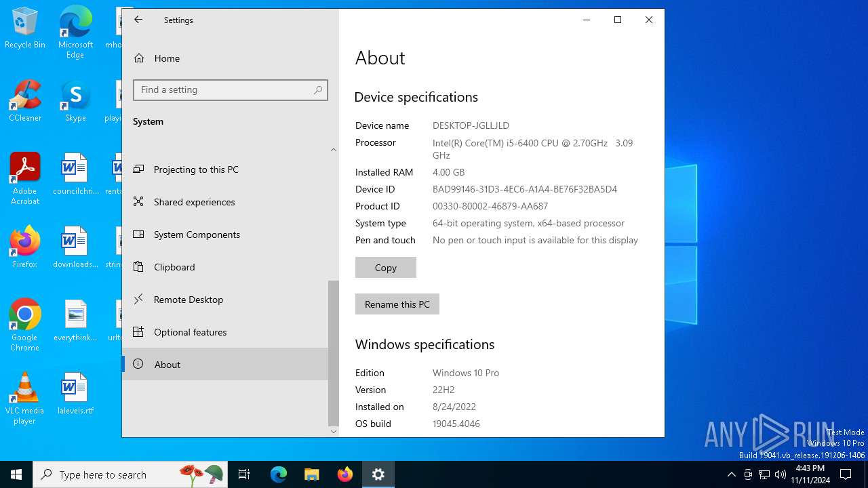
Task: Open Shared experiences settings
Action: pos(225,202)
